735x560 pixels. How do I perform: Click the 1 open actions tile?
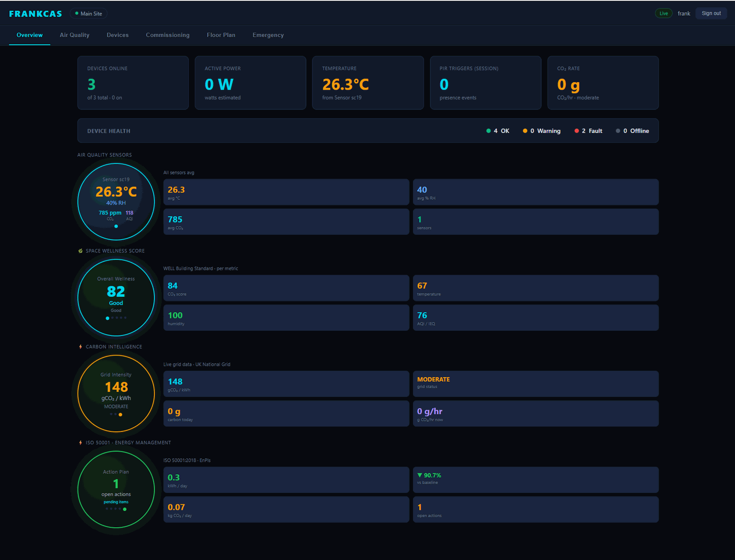[x=536, y=509]
